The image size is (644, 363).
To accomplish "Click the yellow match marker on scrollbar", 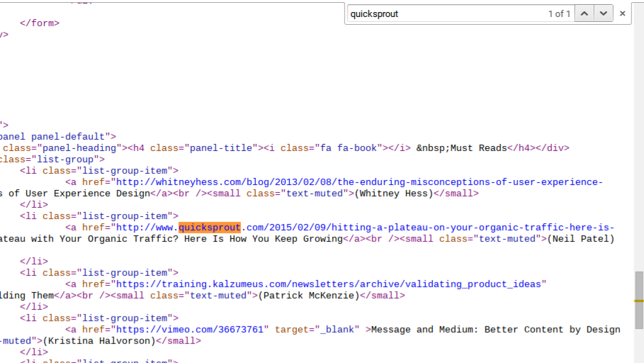I will tap(639, 301).
